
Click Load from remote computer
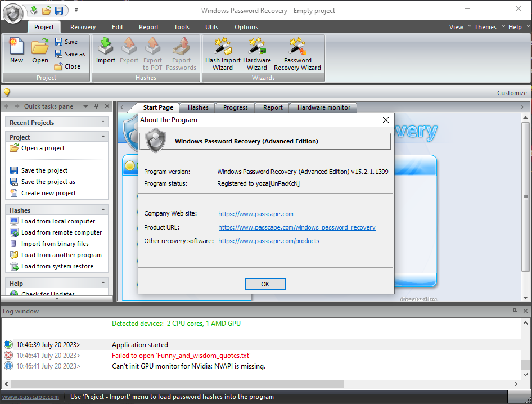point(56,232)
